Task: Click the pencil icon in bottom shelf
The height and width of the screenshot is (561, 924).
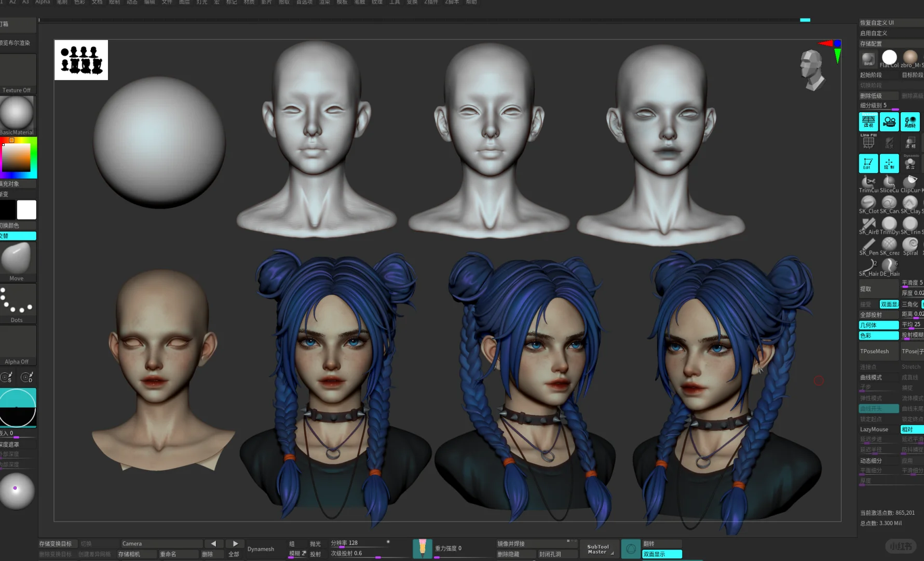Action: [423, 549]
